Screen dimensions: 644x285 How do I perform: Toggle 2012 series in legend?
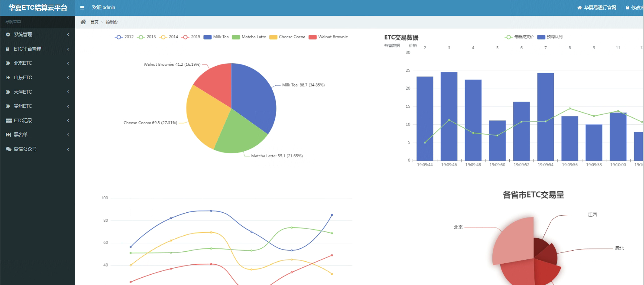124,37
